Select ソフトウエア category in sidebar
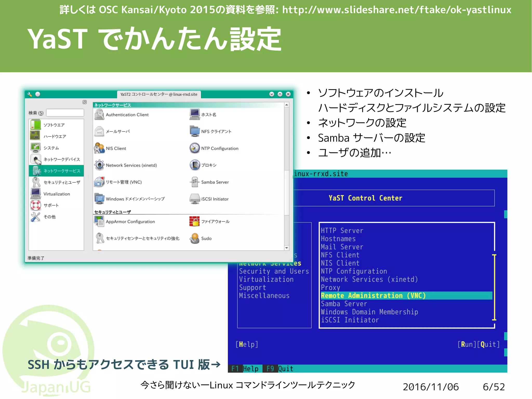The image size is (532, 399). point(56,125)
